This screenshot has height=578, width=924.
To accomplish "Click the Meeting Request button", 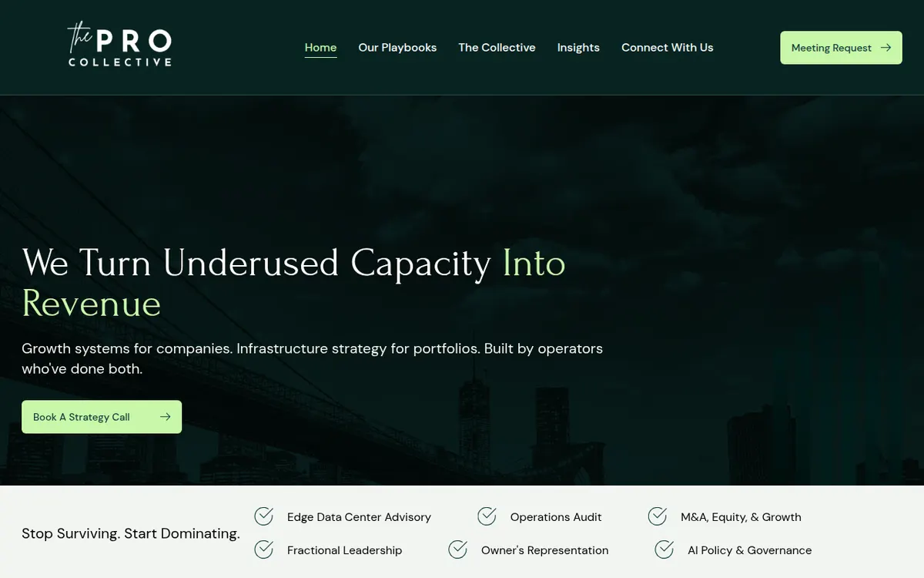I will [841, 48].
